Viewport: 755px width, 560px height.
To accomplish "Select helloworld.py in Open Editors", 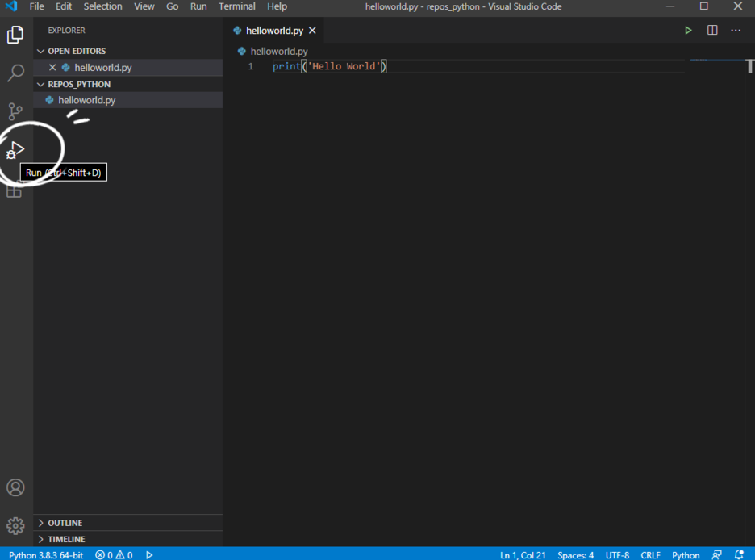I will point(128,68).
